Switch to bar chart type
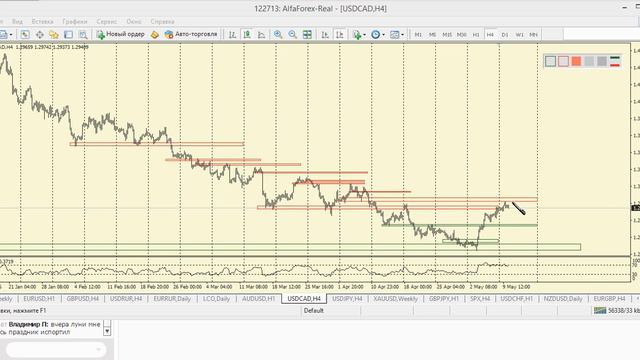Viewport: 640px width, 360px height. point(232,35)
